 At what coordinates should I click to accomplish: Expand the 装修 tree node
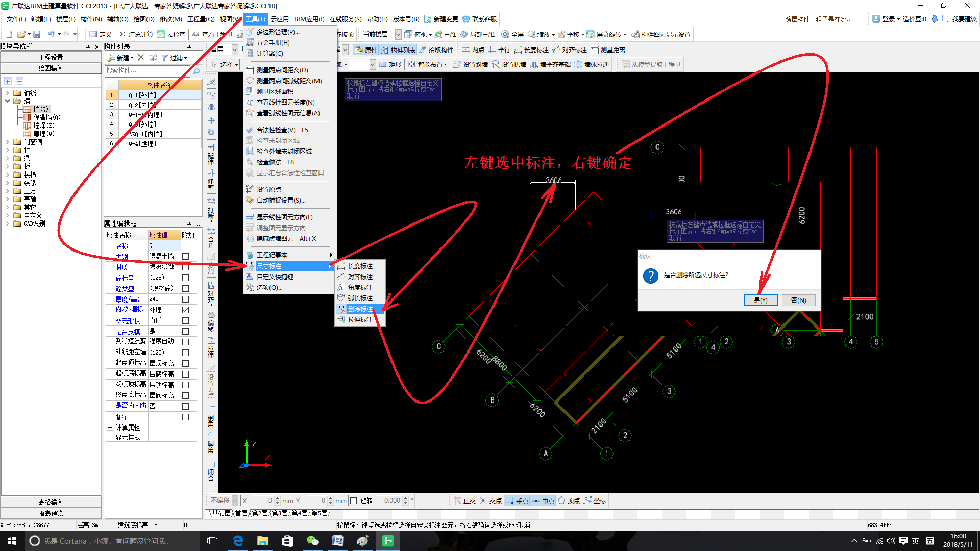coord(8,183)
